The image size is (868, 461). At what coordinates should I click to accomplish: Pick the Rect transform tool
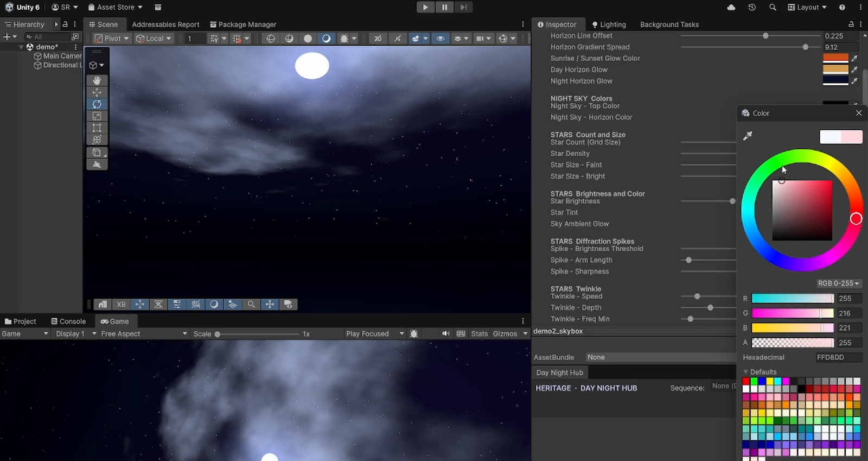point(97,128)
